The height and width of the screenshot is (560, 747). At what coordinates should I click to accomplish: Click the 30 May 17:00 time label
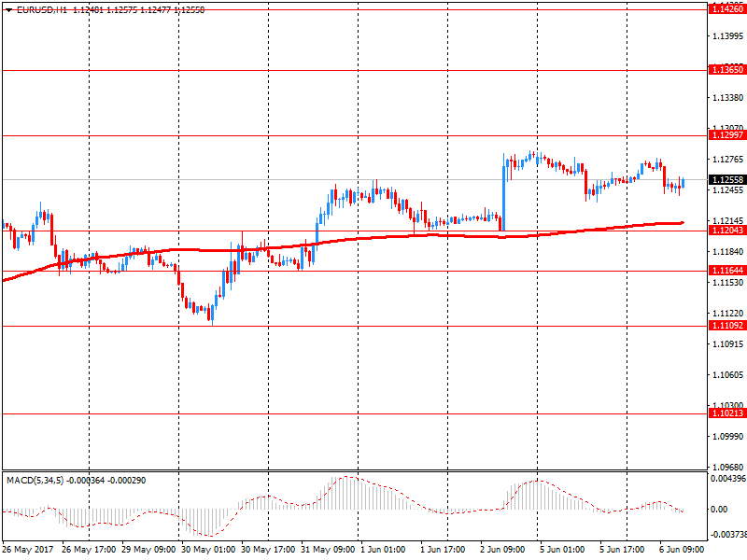click(268, 550)
